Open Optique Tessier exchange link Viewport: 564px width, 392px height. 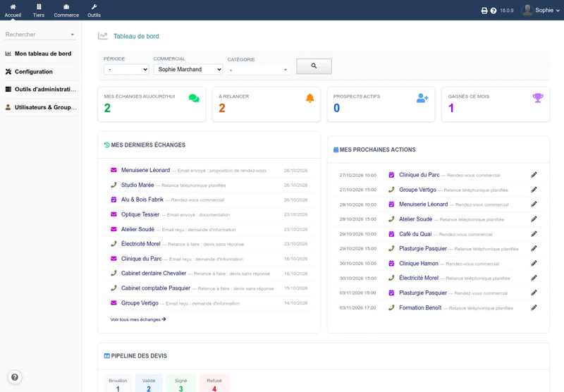tap(140, 214)
